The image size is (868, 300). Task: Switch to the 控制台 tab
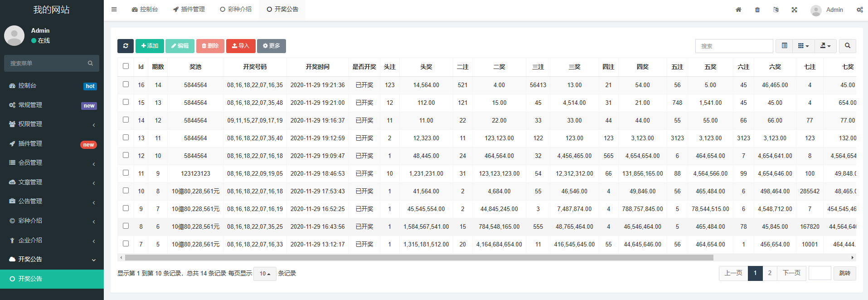tap(145, 9)
